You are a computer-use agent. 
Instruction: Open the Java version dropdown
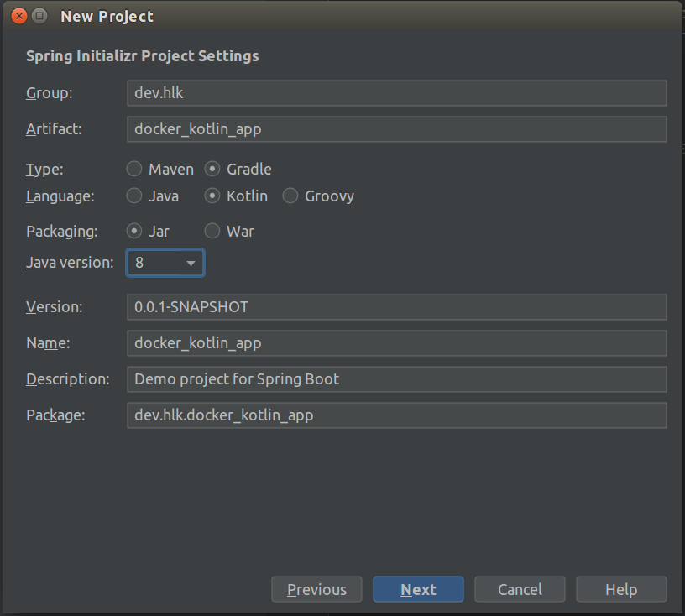click(x=165, y=263)
